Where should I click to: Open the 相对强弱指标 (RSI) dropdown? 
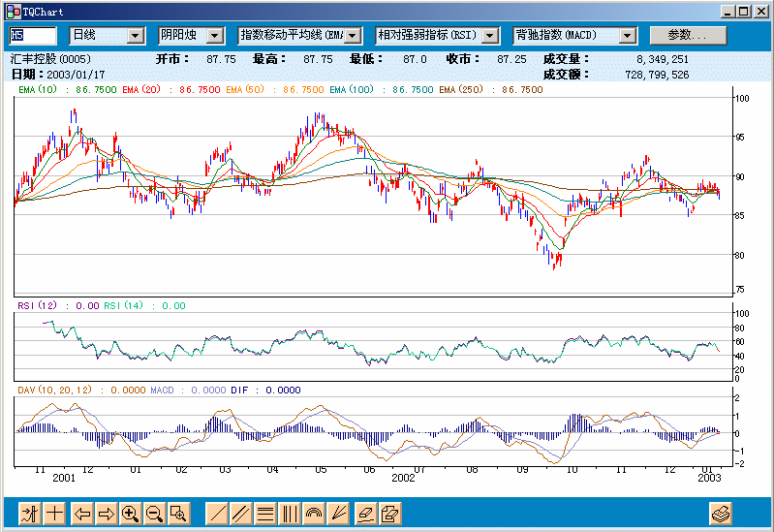pyautogui.click(x=490, y=36)
